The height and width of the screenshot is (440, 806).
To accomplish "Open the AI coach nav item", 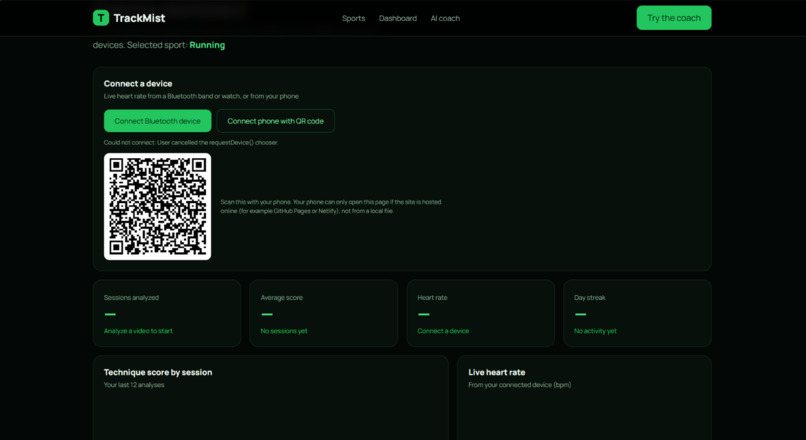I will [x=445, y=18].
